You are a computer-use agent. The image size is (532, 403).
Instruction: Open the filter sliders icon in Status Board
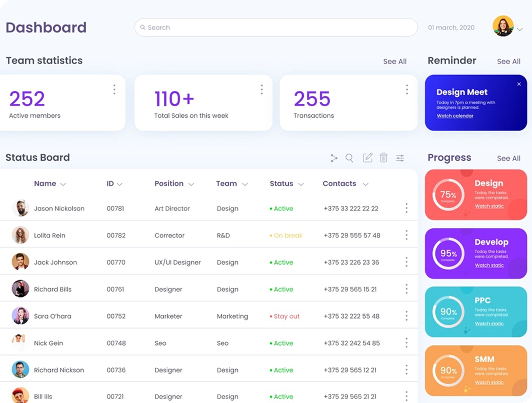(x=400, y=158)
